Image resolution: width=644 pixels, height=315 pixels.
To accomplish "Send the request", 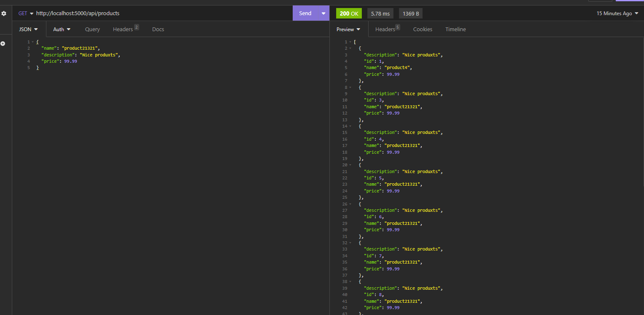I will [305, 13].
